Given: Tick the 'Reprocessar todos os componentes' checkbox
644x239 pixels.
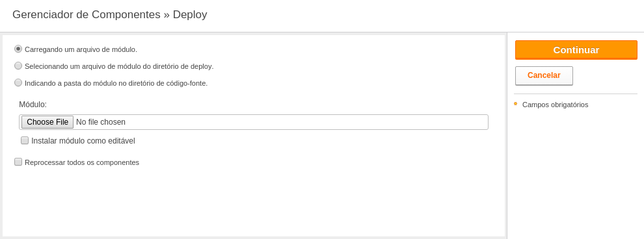Looking at the screenshot, I should (18, 162).
